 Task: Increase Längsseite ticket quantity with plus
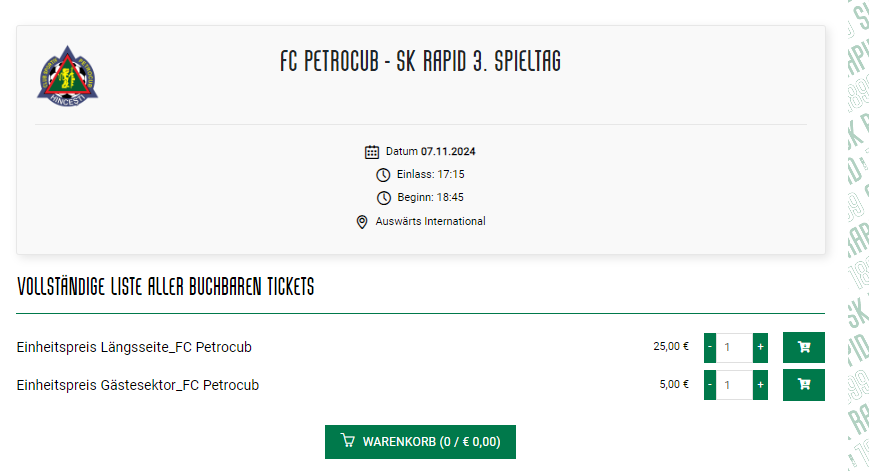[x=760, y=347]
